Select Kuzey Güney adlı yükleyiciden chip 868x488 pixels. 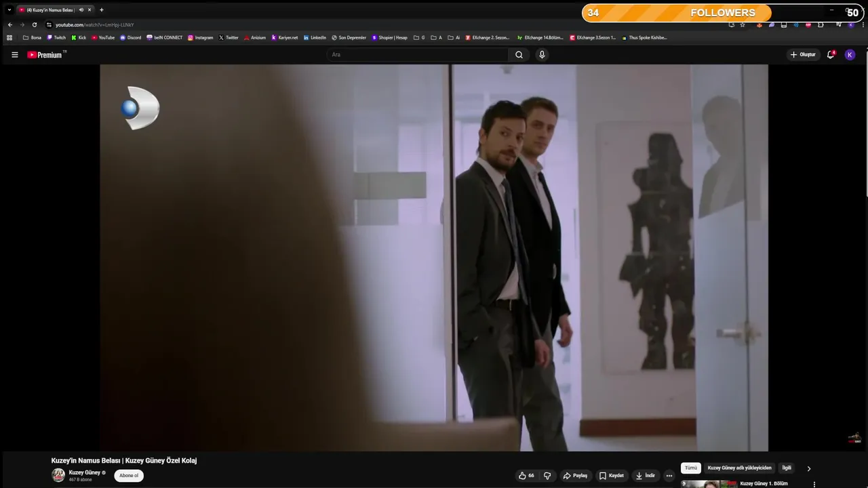tap(740, 468)
